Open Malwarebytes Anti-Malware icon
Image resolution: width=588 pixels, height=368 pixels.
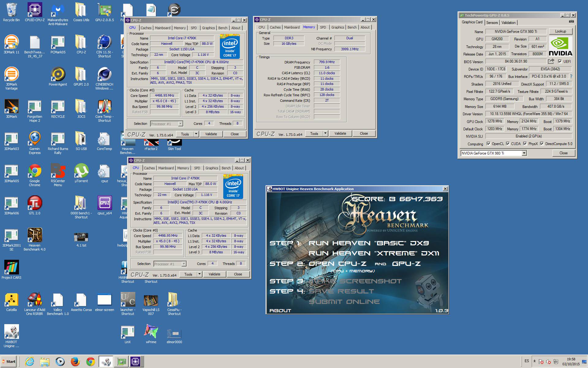(x=58, y=14)
